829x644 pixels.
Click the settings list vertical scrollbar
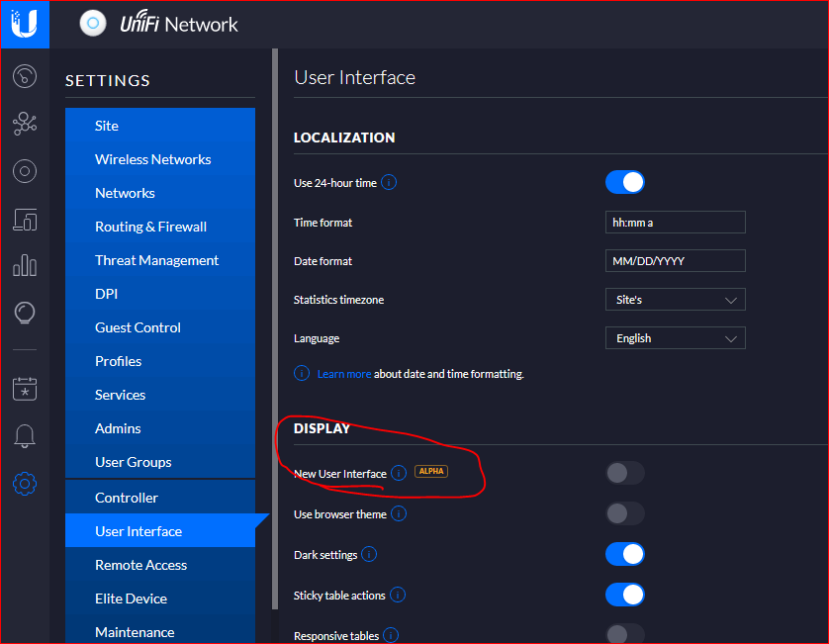point(275,328)
